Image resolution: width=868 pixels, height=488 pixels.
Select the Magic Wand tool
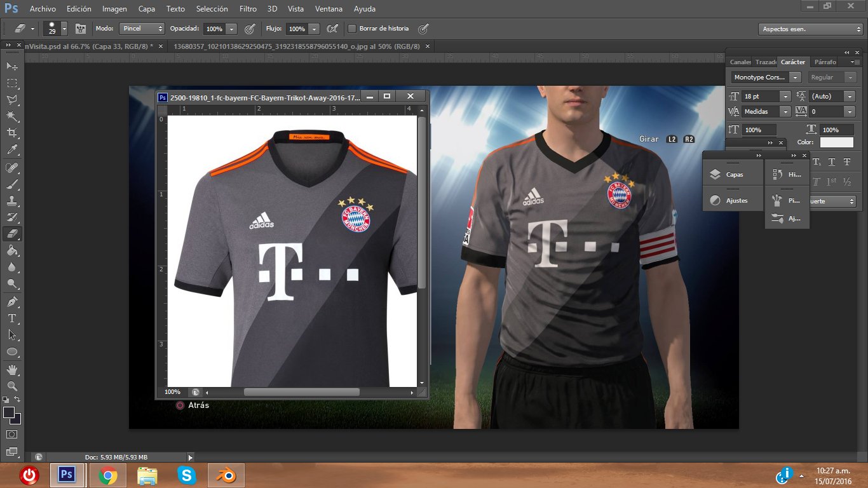click(12, 116)
